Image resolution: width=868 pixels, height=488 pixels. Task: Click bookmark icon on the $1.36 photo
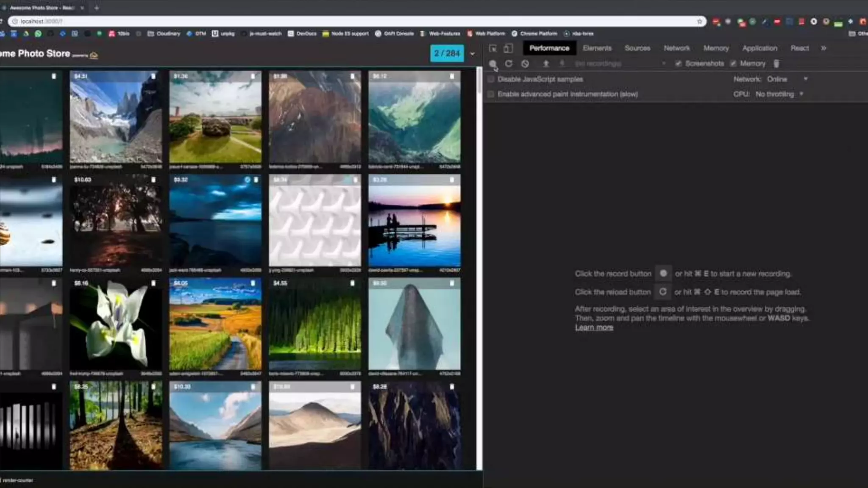click(253, 76)
